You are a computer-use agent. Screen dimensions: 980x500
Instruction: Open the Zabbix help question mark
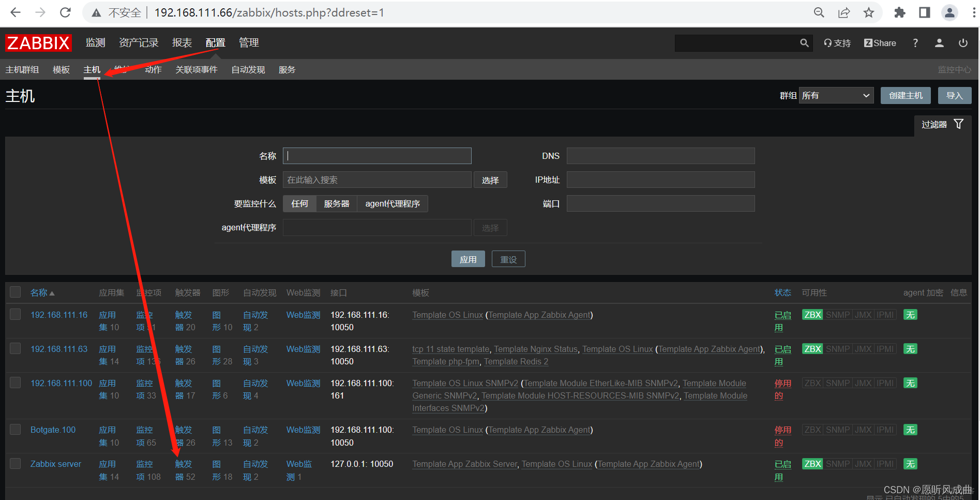915,43
